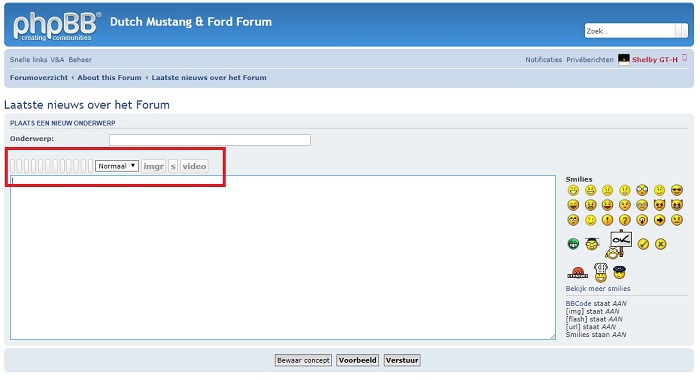This screenshot has height=380, width=700.
Task: Open About this Forum breadcrumb
Action: [x=109, y=77]
